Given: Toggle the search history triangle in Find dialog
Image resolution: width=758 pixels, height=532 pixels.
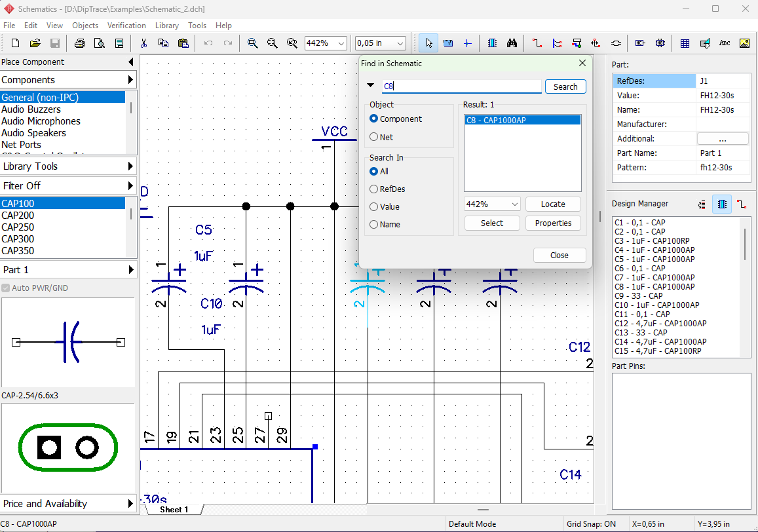Looking at the screenshot, I should click(x=370, y=86).
